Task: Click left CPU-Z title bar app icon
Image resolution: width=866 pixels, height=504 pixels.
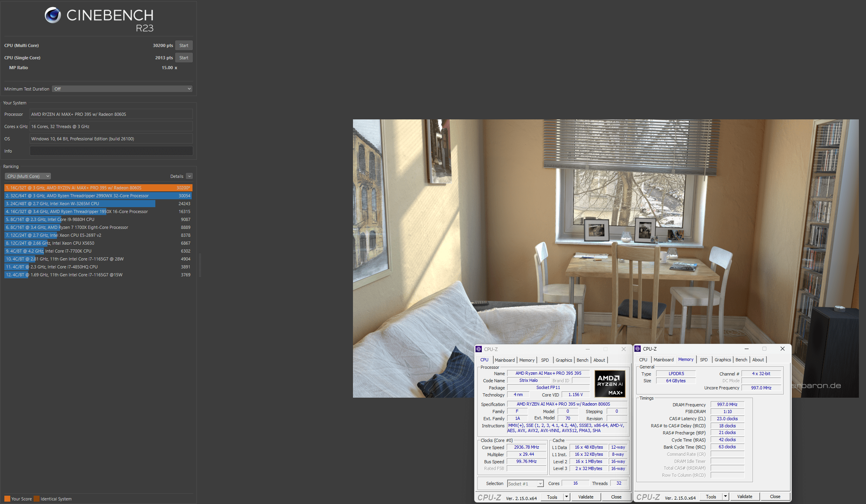Action: click(479, 349)
